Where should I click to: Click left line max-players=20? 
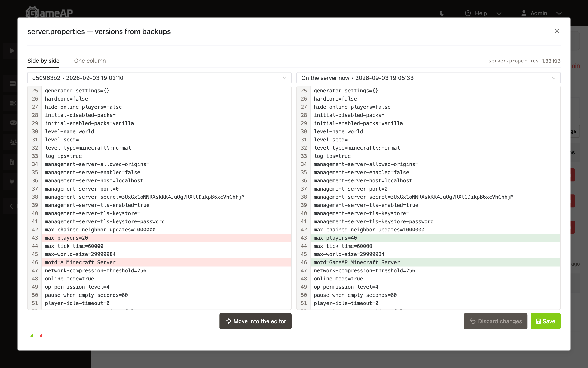[166, 238]
